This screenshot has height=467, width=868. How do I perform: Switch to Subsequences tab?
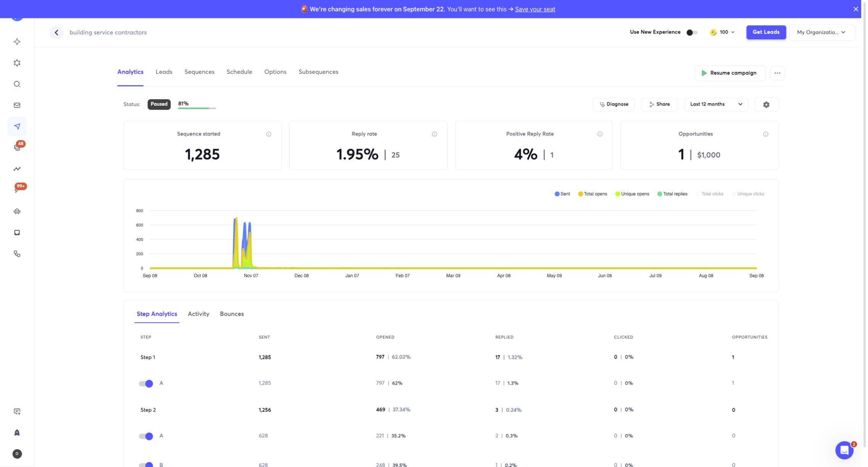pyautogui.click(x=318, y=72)
